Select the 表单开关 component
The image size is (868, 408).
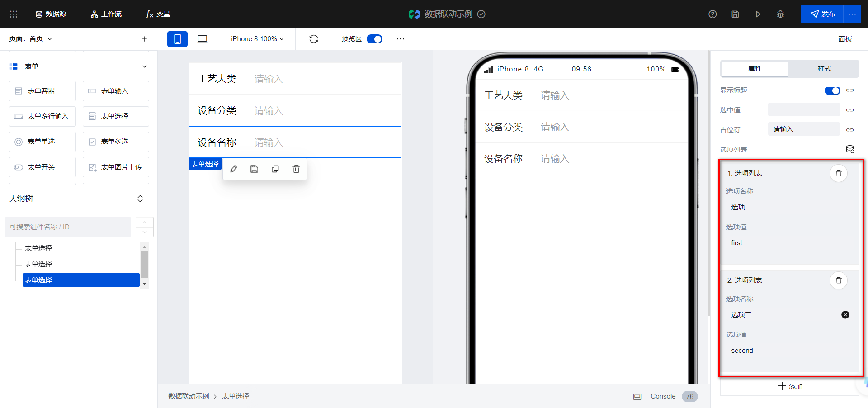(x=42, y=167)
